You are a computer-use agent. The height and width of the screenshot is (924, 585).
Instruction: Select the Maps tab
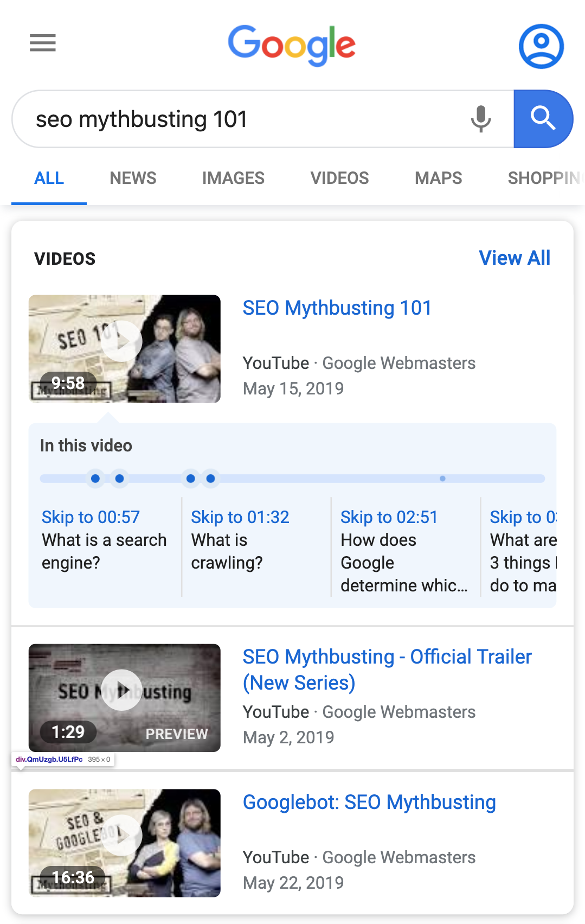click(x=438, y=178)
